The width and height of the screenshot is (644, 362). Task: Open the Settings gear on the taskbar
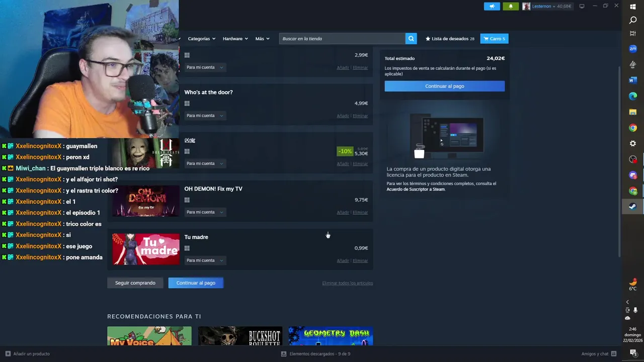click(633, 143)
